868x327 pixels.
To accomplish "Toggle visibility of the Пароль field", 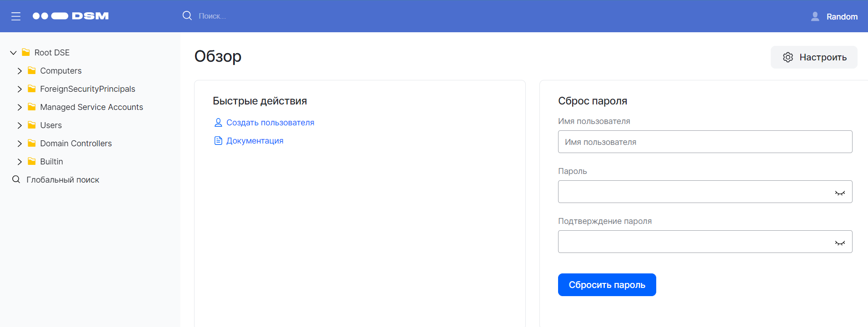I will pyautogui.click(x=839, y=193).
